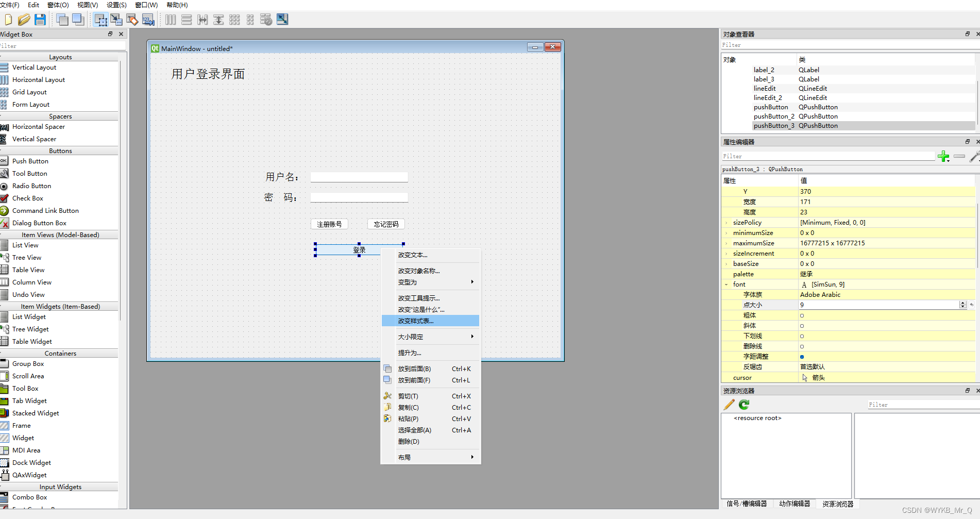
Task: Select 复制(C) in the context menu
Action: pyautogui.click(x=430, y=407)
